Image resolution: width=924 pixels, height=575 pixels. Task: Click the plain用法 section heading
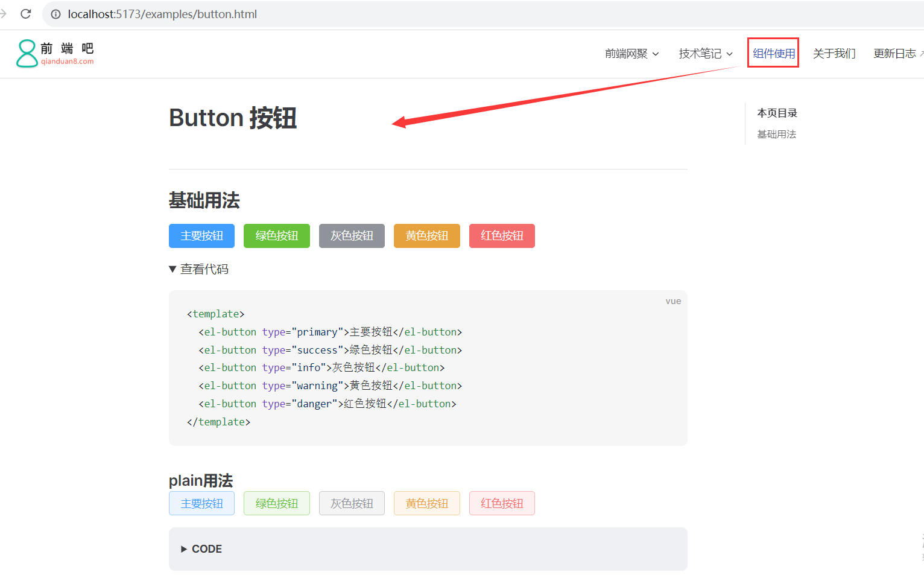(201, 480)
